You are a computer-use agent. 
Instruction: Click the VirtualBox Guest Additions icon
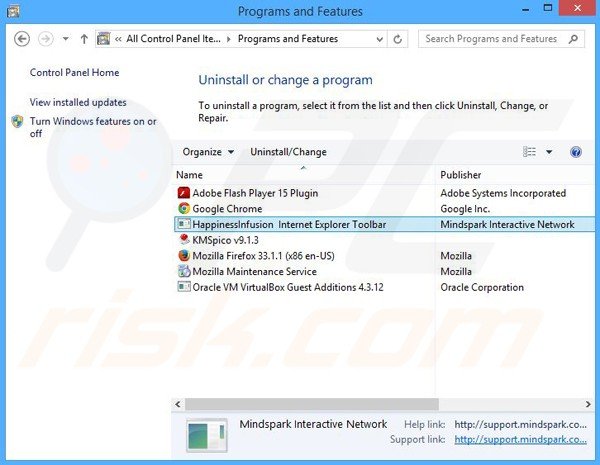[184, 286]
